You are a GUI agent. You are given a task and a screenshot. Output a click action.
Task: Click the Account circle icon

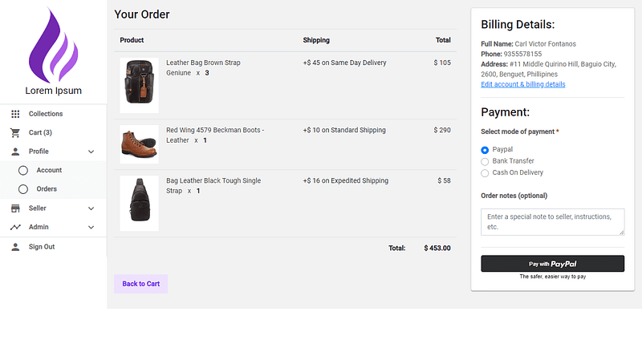[x=23, y=170]
